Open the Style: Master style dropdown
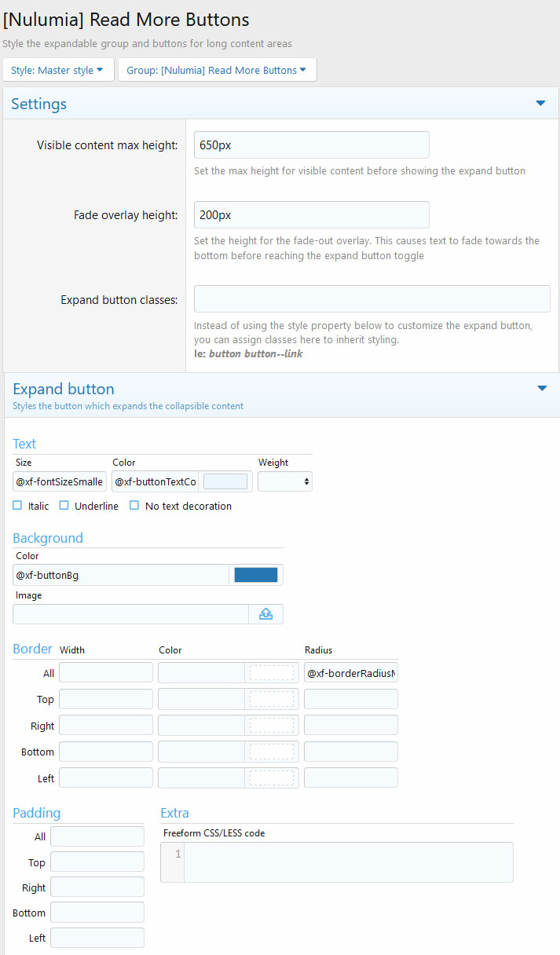The height and width of the screenshot is (955, 560). click(x=58, y=70)
